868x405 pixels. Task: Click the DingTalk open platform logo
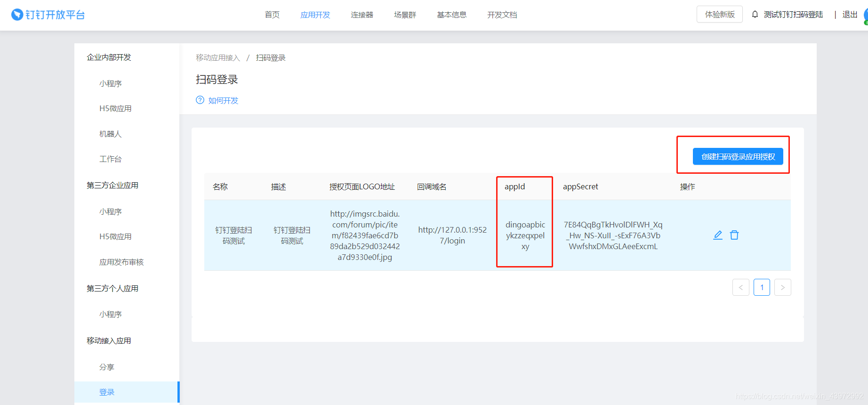coord(48,15)
